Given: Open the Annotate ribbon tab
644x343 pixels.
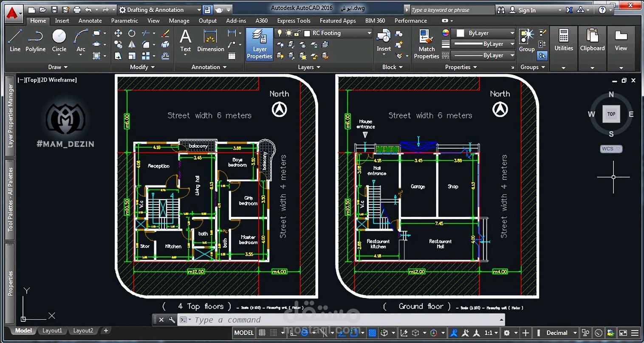Looking at the screenshot, I should point(90,21).
